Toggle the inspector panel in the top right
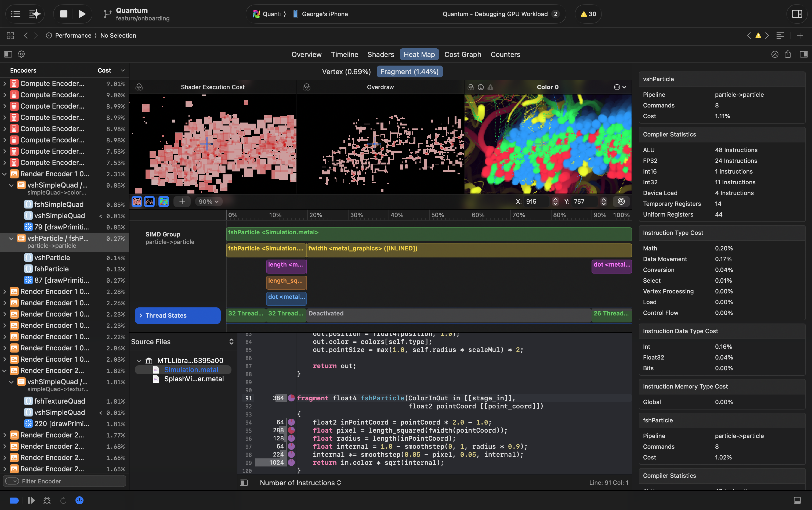812x510 pixels. pyautogui.click(x=797, y=14)
